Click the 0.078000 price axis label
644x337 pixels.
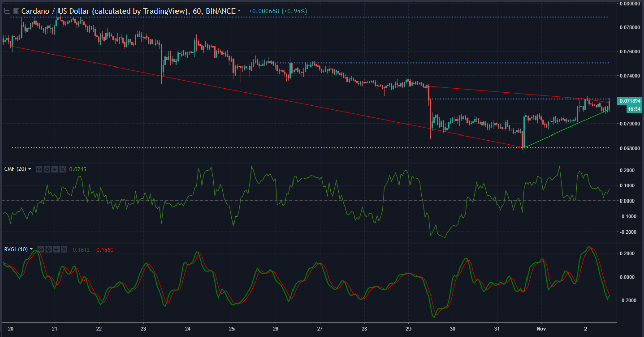(x=630, y=27)
